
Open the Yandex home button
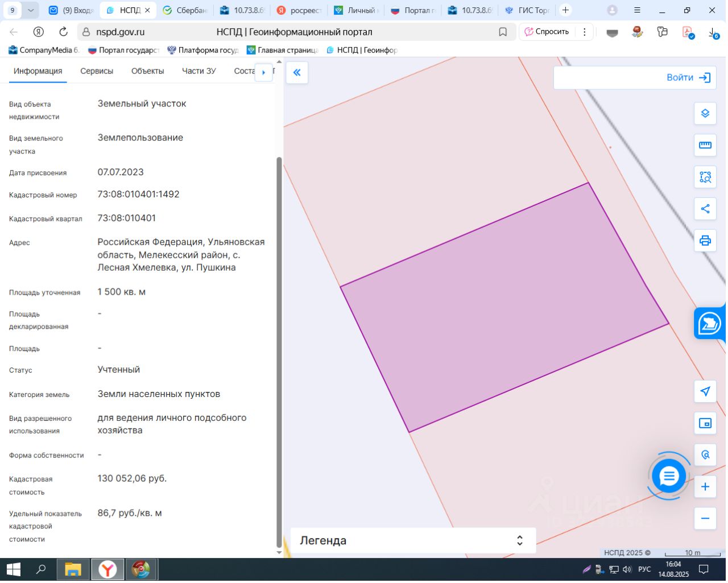(39, 32)
